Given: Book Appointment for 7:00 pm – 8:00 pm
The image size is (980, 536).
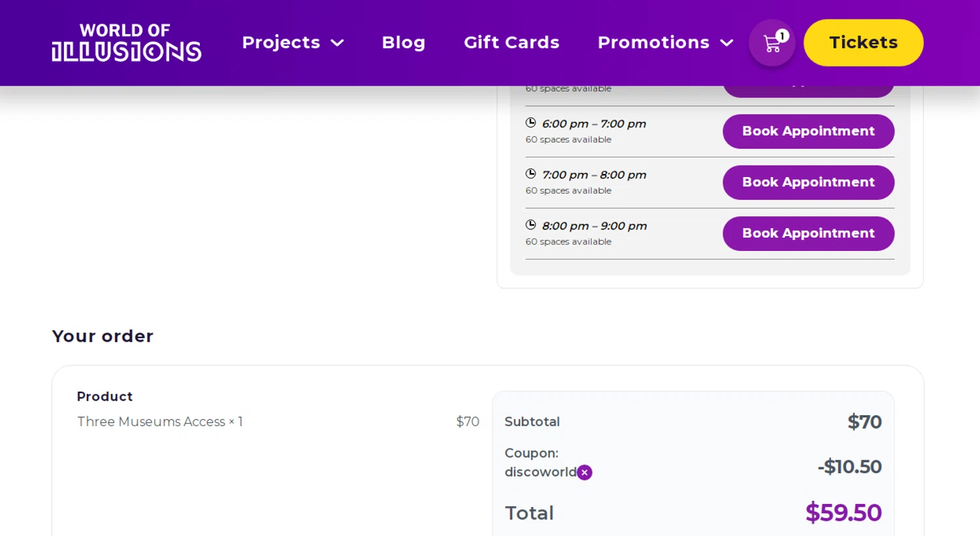Looking at the screenshot, I should tap(808, 182).
